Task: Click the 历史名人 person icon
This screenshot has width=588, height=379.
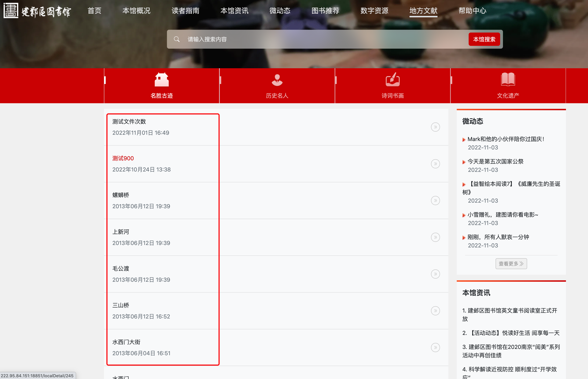Action: tap(277, 80)
